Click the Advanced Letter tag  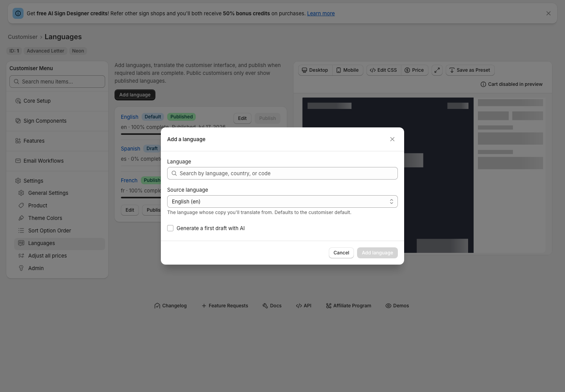coord(46,51)
